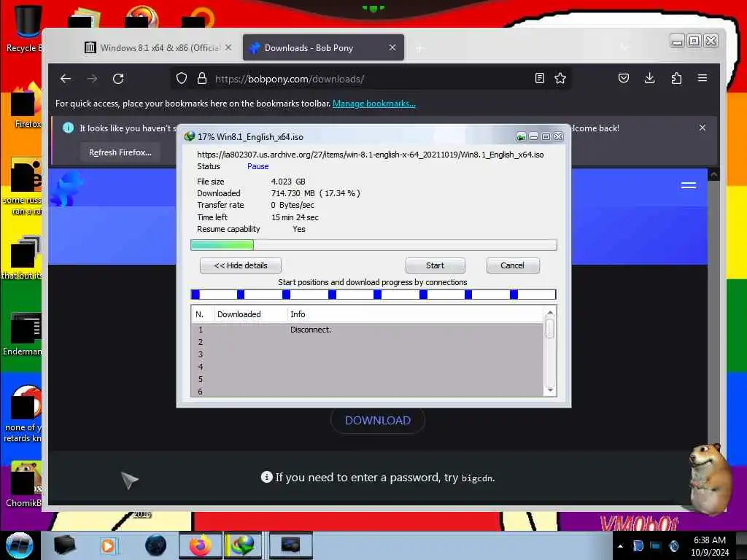
Task: Click the connections progress segment bar
Action: 373,295
